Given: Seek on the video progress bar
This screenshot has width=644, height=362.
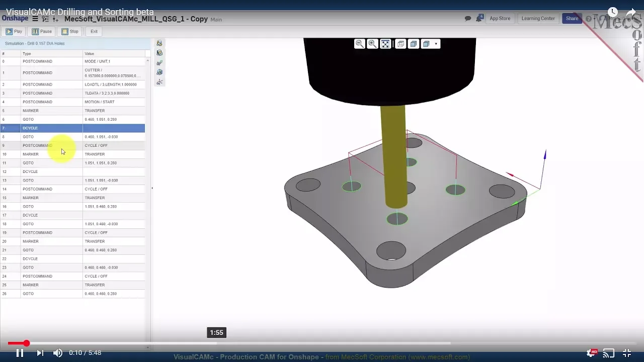Looking at the screenshot, I should click(322, 343).
